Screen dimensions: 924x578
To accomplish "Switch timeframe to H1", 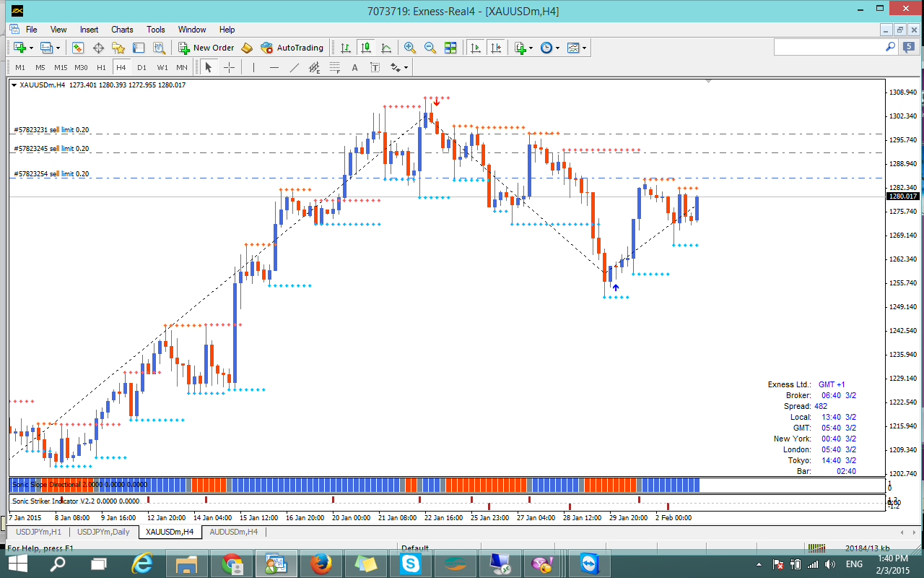I will coord(101,67).
